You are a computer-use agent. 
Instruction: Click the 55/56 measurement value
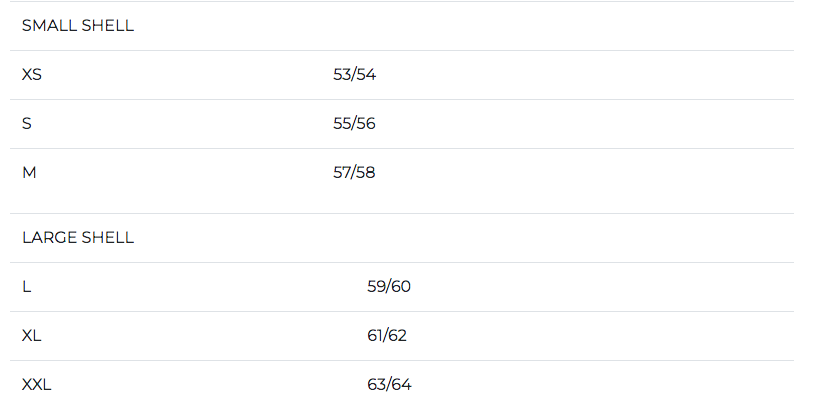point(354,123)
